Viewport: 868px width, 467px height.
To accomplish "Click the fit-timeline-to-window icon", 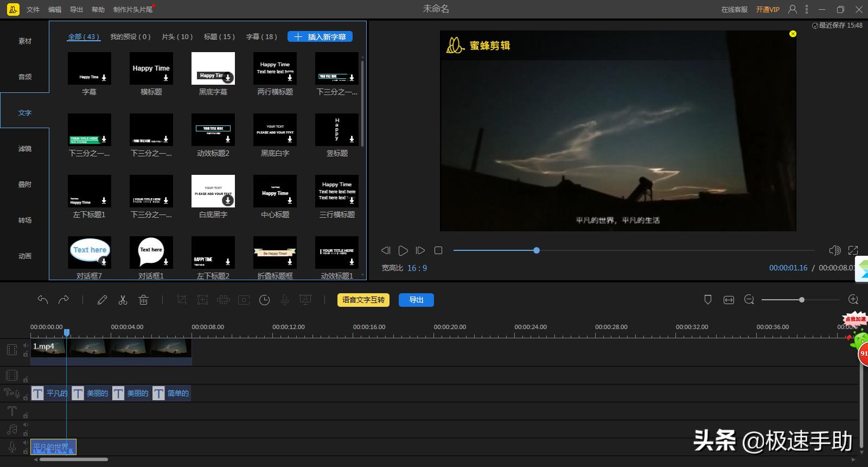I will (x=729, y=300).
